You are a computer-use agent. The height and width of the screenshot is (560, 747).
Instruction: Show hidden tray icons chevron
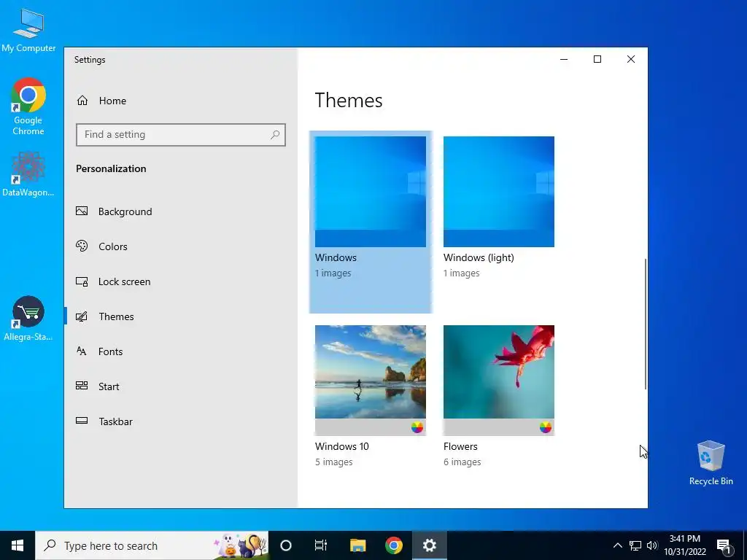[617, 545]
